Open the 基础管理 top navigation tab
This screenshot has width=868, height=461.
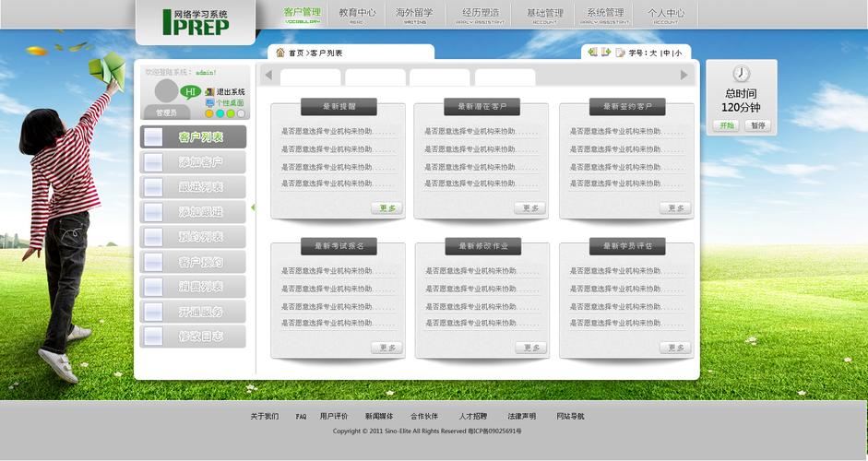pyautogui.click(x=545, y=15)
